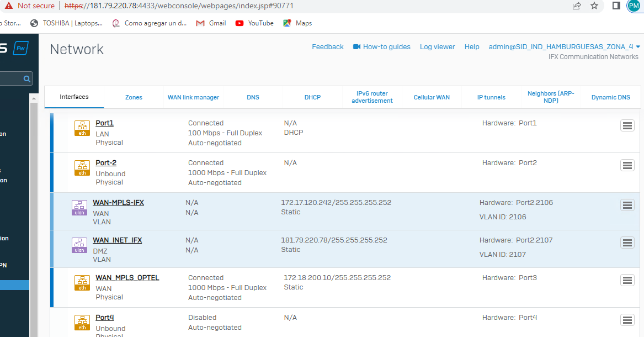644x337 pixels.
Task: Click the WAN_INET_IFX vlan icon
Action: point(79,245)
